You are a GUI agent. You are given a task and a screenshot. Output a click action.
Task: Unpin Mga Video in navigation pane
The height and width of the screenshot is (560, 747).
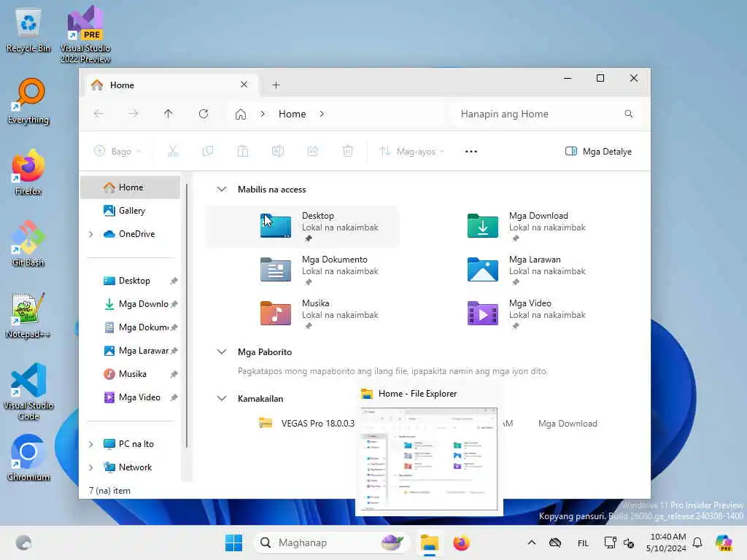(x=174, y=397)
